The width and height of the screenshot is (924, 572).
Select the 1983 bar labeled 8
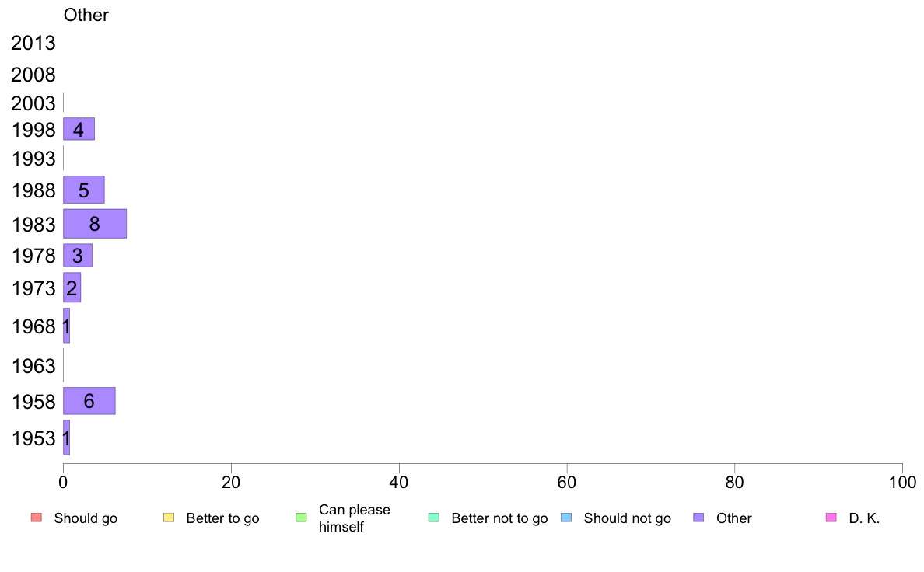tap(95, 224)
